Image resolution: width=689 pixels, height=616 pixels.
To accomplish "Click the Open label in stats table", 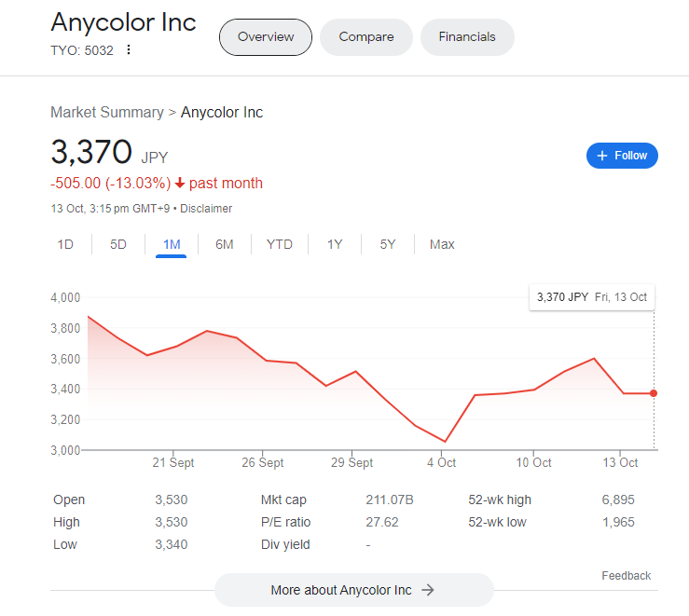I will [x=69, y=500].
